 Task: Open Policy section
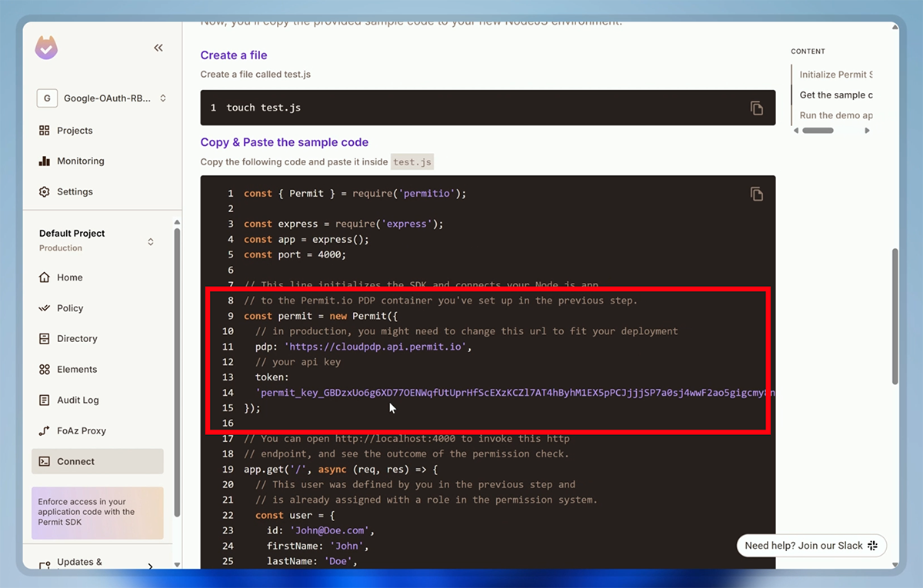69,308
